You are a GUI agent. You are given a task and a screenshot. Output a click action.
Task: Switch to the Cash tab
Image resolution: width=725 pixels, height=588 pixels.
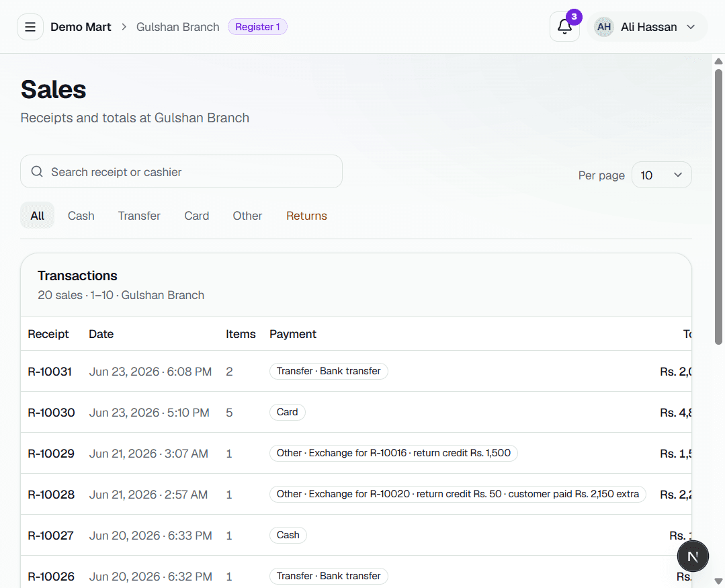[x=81, y=216]
